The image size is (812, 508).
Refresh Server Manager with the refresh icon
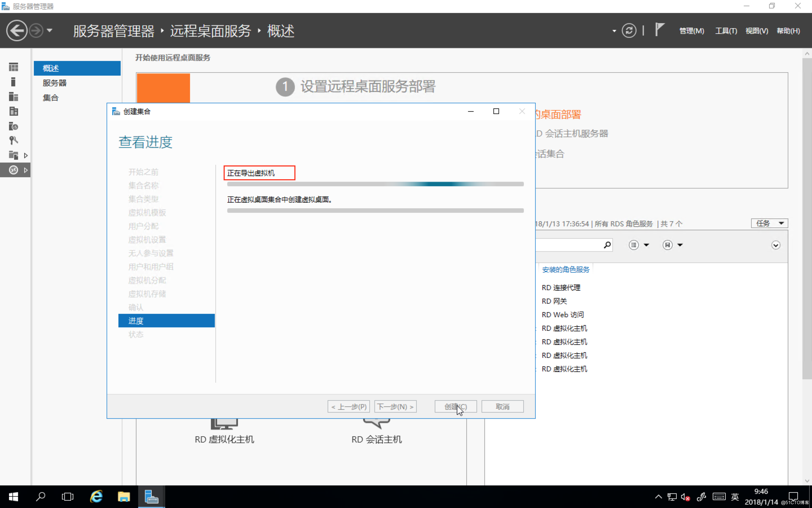coord(629,30)
